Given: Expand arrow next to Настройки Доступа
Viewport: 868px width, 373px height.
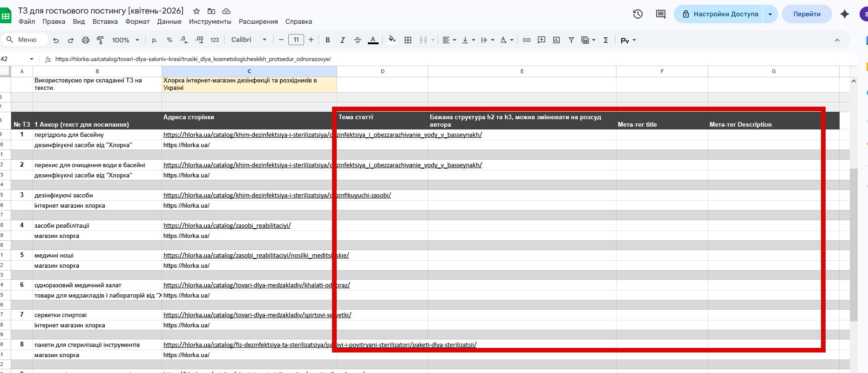Looking at the screenshot, I should click(770, 14).
